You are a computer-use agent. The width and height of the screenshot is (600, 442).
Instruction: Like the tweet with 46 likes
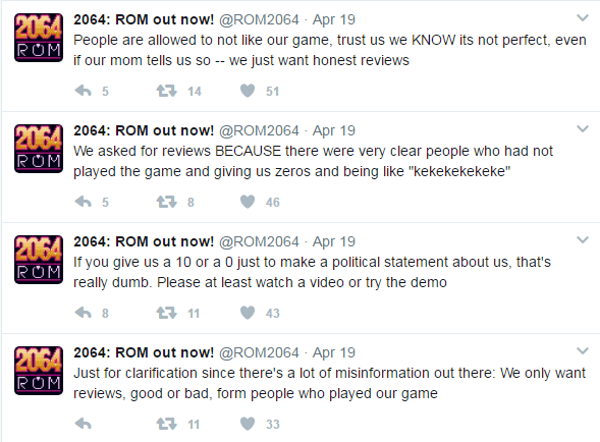(248, 202)
